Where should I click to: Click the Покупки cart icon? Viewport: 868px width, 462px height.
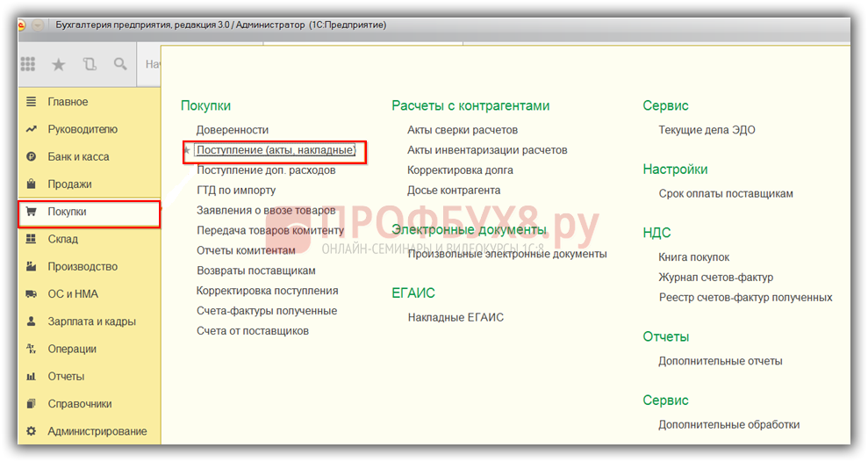(32, 212)
